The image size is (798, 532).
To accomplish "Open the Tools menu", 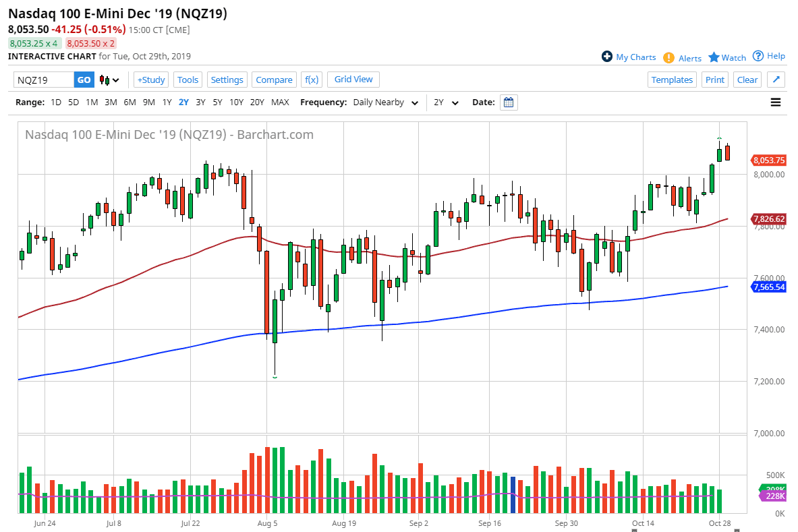I will point(188,80).
